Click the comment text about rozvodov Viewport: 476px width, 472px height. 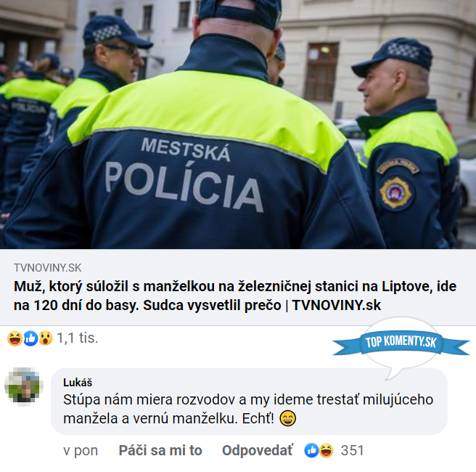point(248,409)
